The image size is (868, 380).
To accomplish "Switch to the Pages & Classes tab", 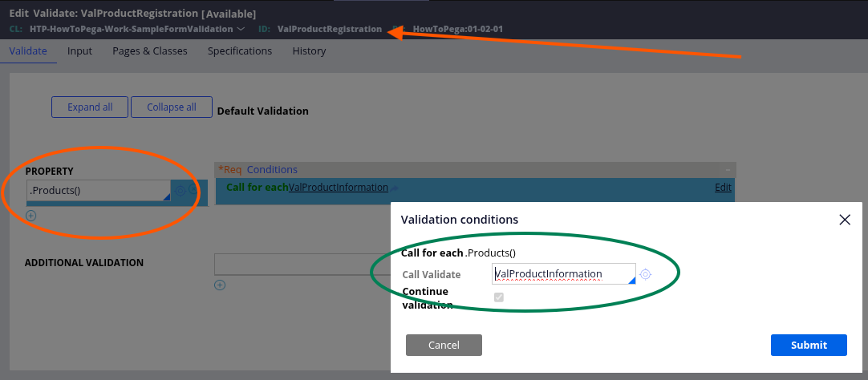I will 150,51.
